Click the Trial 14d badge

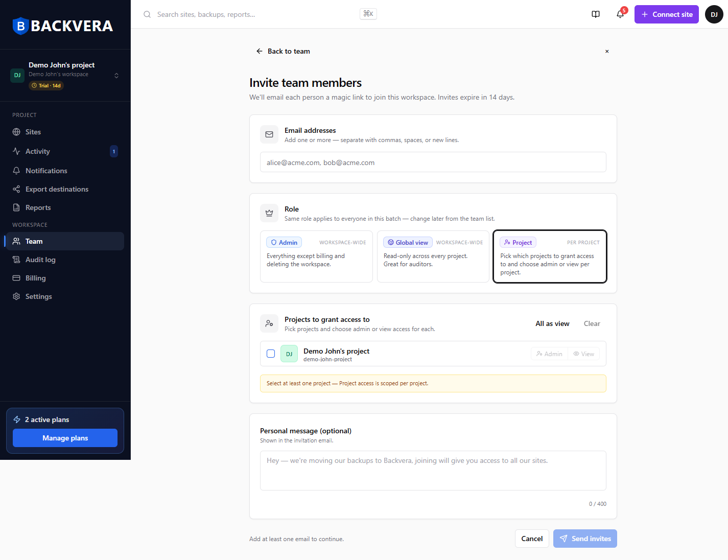pos(46,85)
